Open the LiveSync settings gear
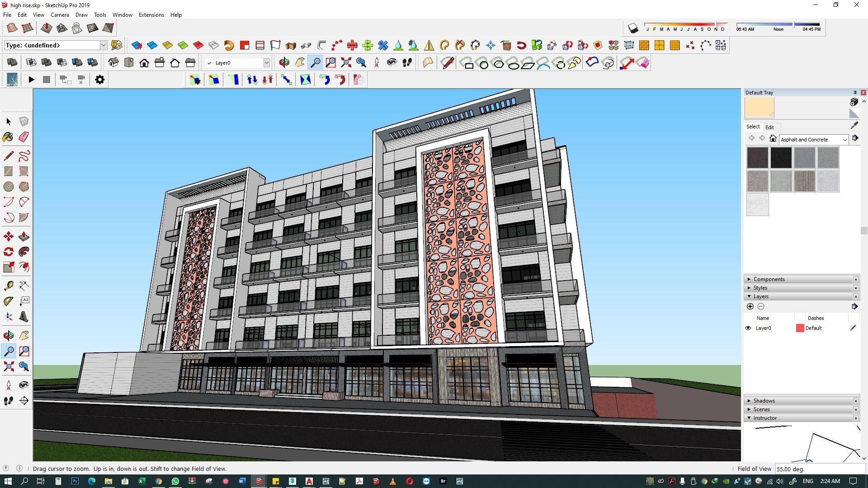Screen dimensions: 868x488 (99, 80)
